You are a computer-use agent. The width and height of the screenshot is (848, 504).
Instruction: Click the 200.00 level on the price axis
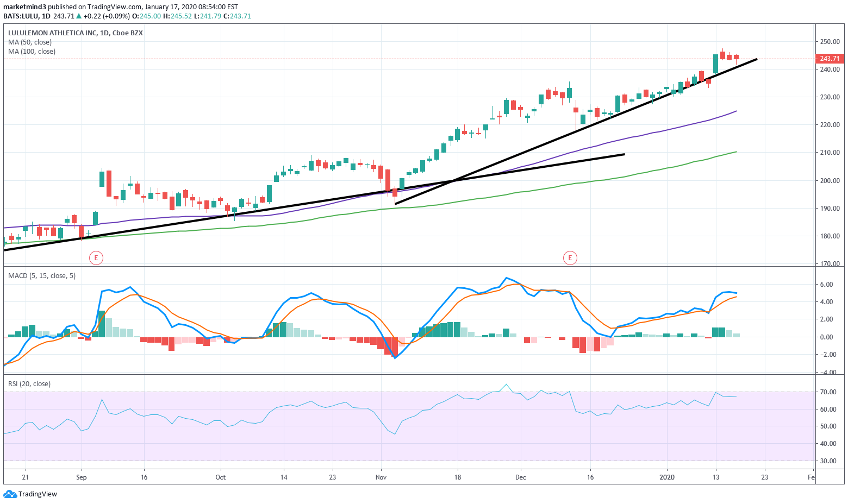point(830,181)
